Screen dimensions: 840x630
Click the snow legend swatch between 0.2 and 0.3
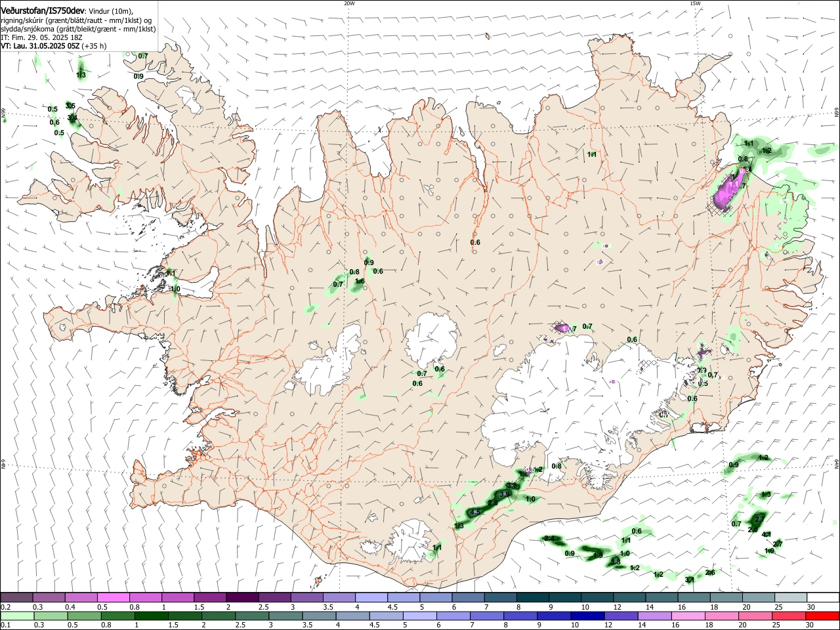pos(16,597)
